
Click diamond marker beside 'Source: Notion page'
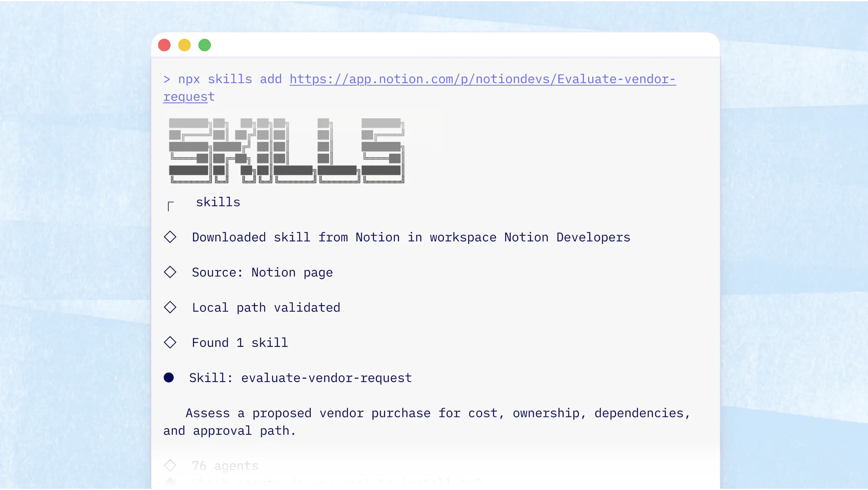pyautogui.click(x=170, y=272)
